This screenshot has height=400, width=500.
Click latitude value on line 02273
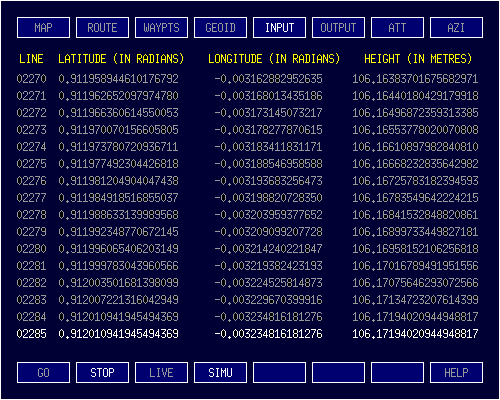[x=118, y=130]
